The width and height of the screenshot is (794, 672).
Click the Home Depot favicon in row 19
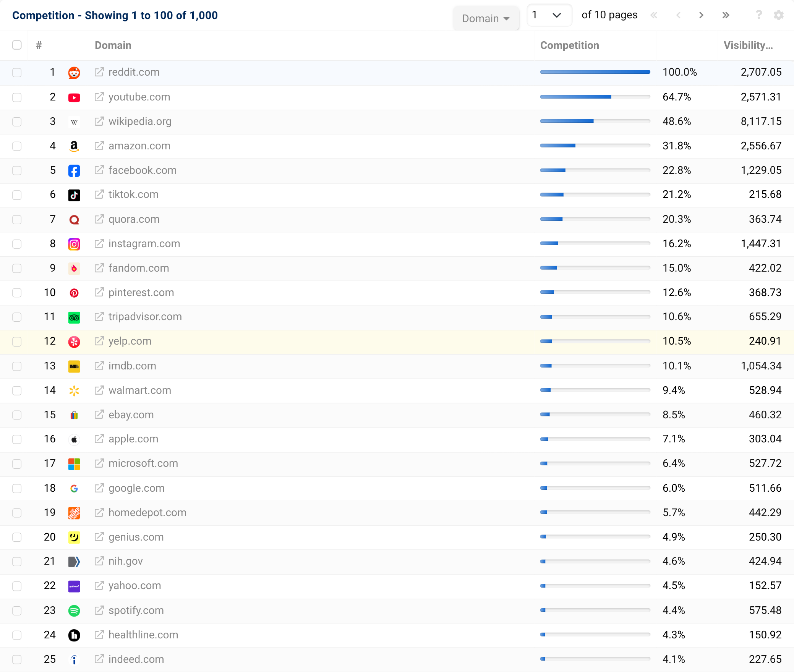coord(74,513)
